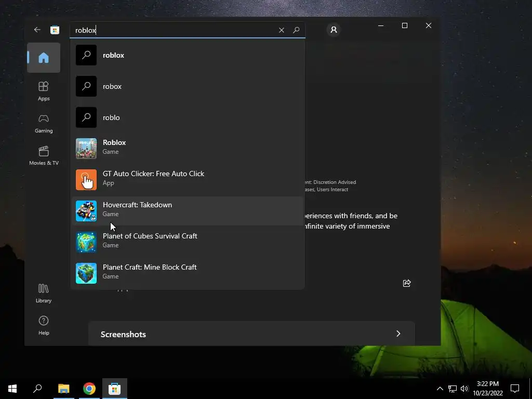Share the app with share icon
The image size is (532, 399).
[x=407, y=283]
